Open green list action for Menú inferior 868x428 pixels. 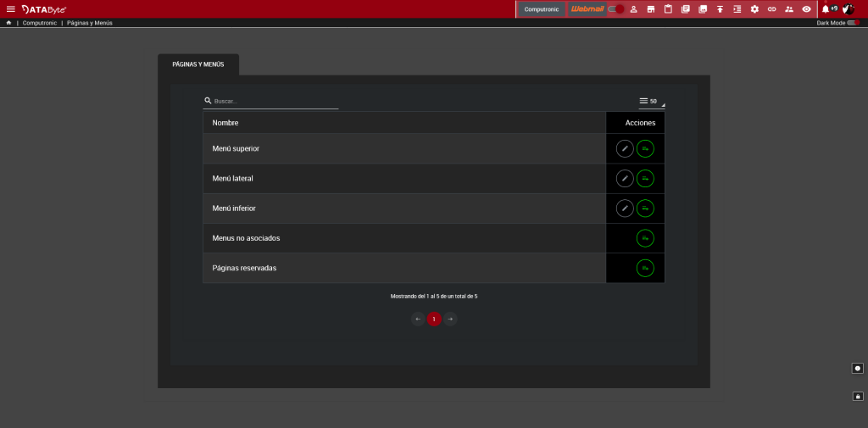[645, 208]
